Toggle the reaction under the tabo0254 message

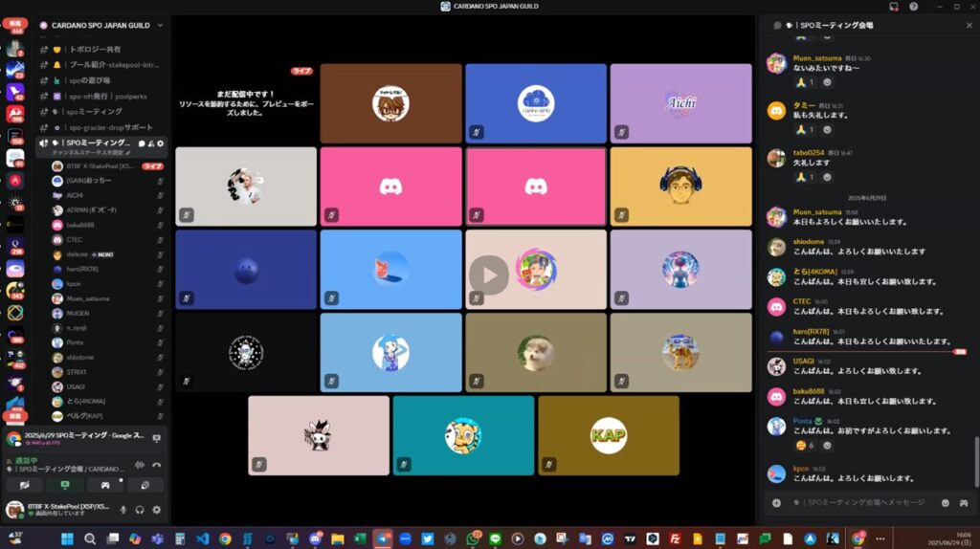[805, 177]
